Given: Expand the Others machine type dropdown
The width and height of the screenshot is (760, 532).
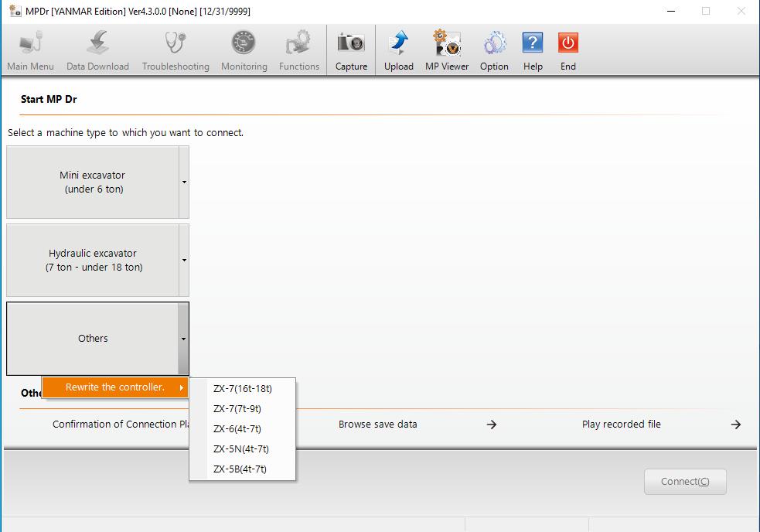Looking at the screenshot, I should tap(183, 339).
